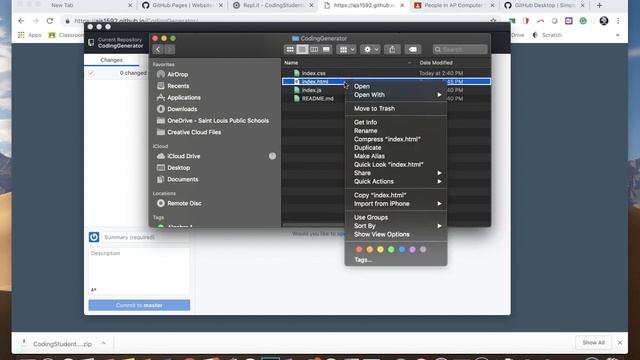Expand Import from iPhone submenu
Image resolution: width=640 pixels, height=360 pixels.
(x=396, y=204)
